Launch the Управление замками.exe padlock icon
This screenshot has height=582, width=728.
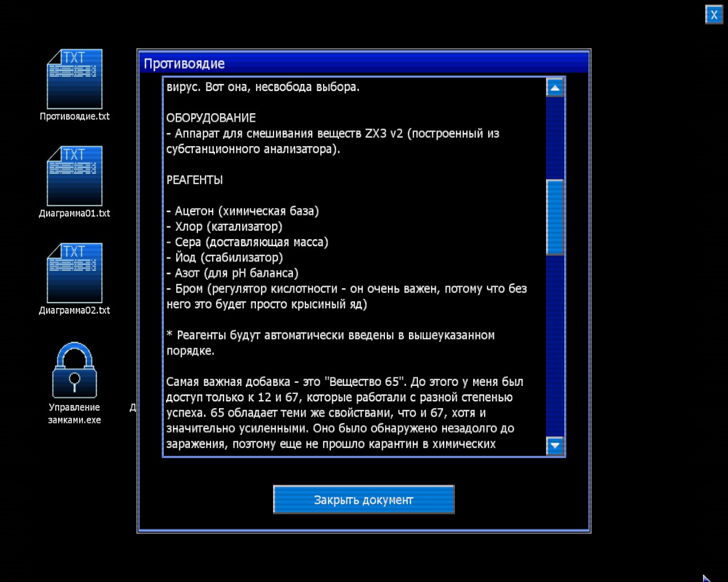[75, 371]
